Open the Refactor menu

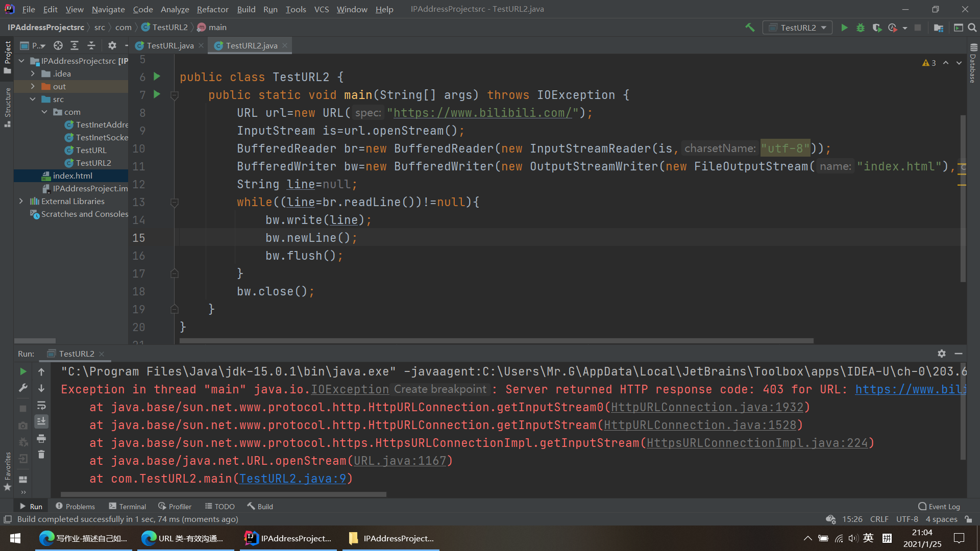click(212, 9)
